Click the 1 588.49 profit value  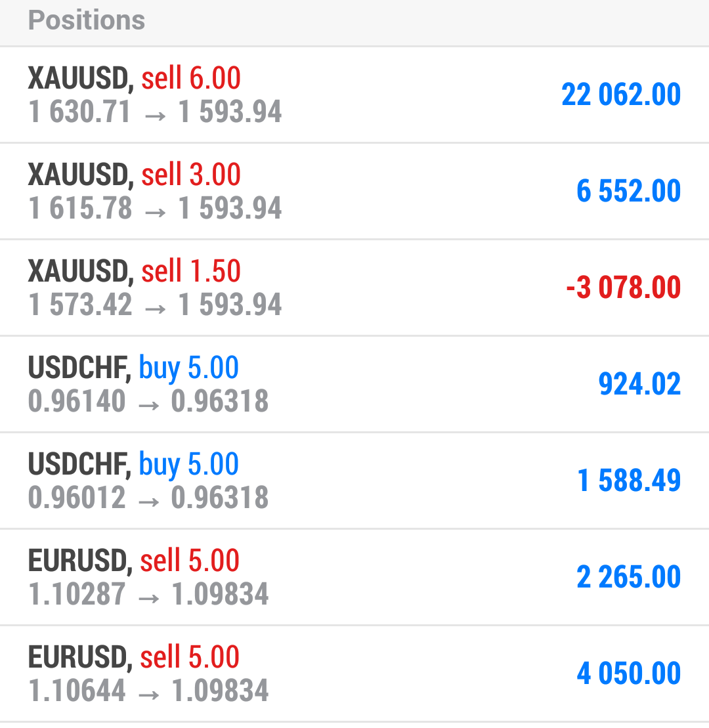point(629,481)
